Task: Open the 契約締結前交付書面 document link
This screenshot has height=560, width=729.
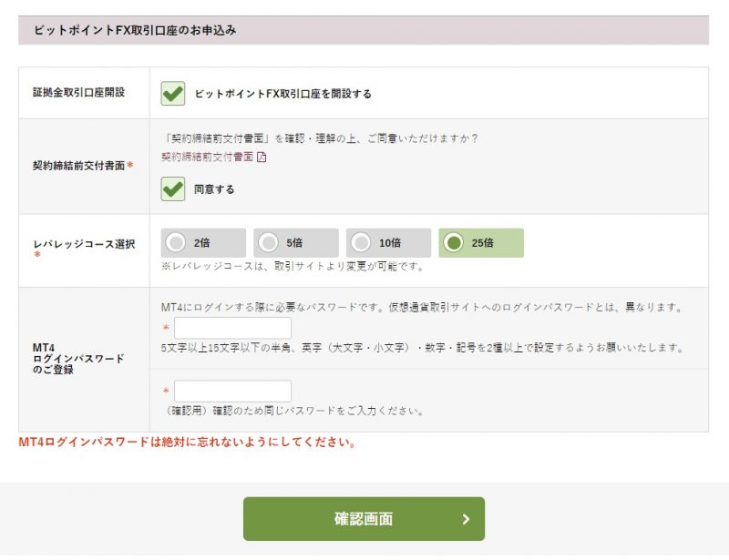Action: (207, 157)
